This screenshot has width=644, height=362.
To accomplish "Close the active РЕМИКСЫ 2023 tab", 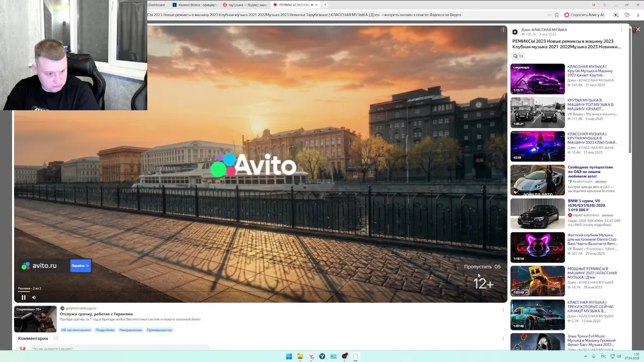I will [316, 5].
